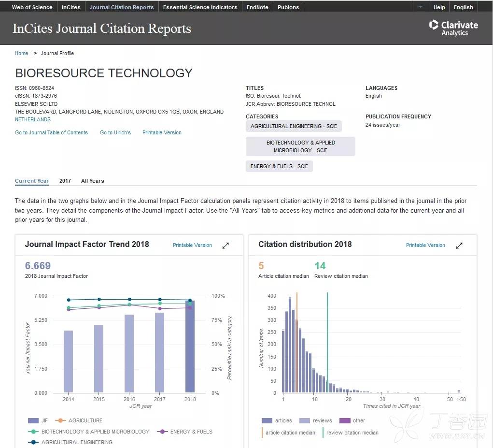
Task: Click the >50 bar in citation distribution
Action: pyautogui.click(x=459, y=391)
